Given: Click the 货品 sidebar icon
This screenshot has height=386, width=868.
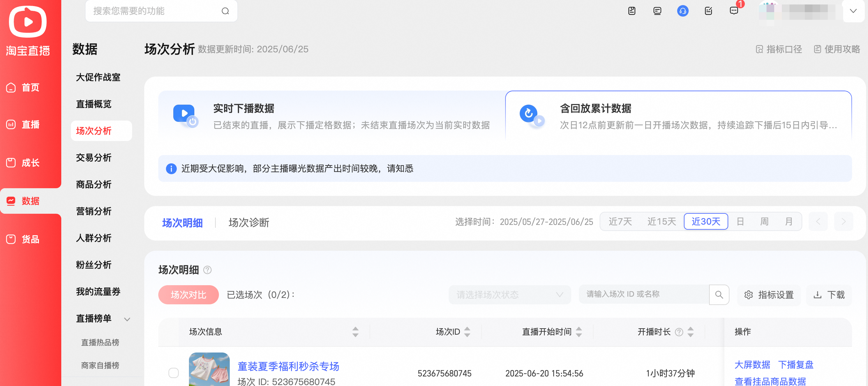Looking at the screenshot, I should (11, 239).
